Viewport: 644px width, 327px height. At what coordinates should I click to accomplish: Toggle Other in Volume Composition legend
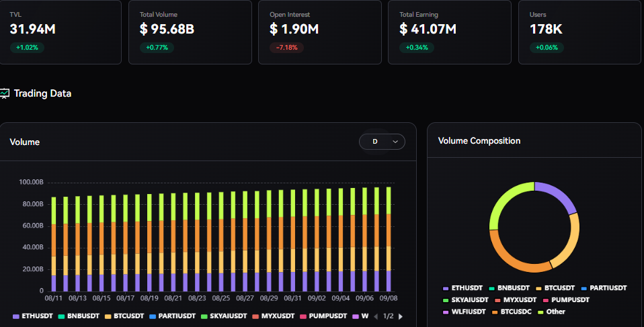552,312
